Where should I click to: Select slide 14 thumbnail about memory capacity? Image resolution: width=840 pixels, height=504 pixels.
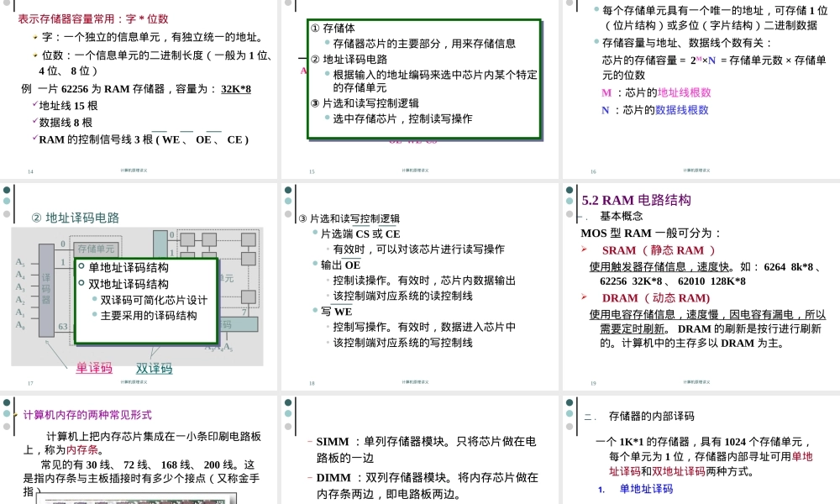point(139,88)
